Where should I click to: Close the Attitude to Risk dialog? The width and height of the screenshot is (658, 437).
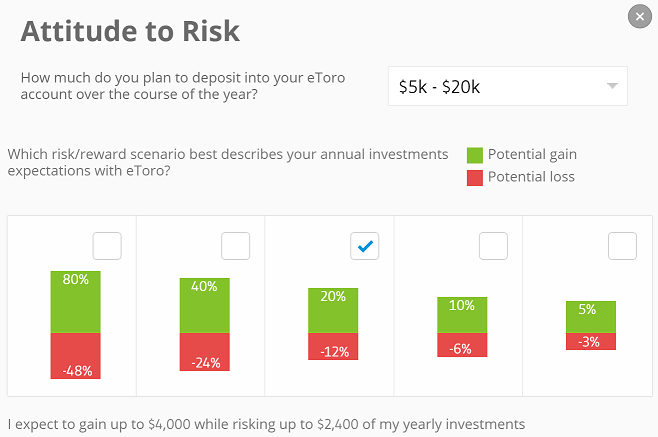coord(640,16)
